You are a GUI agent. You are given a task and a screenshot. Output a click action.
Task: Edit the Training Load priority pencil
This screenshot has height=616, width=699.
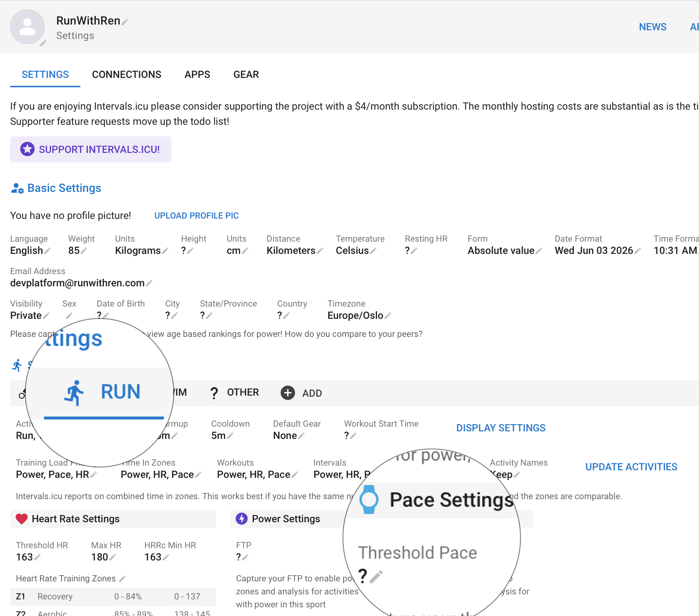[x=94, y=475]
